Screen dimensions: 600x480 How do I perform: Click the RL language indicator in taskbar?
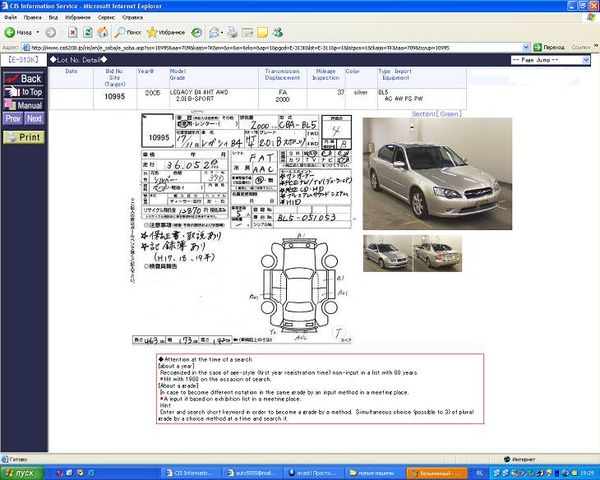[481, 473]
